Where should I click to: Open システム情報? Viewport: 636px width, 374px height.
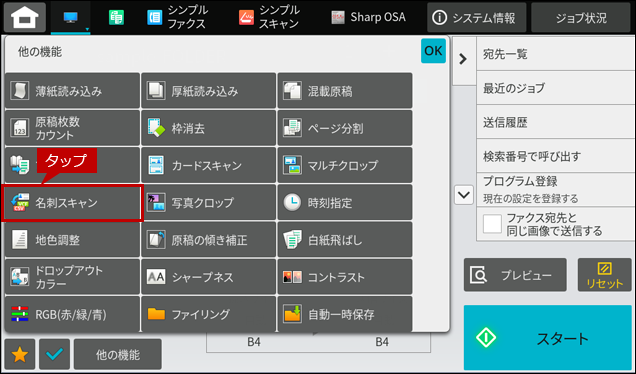coord(477,17)
